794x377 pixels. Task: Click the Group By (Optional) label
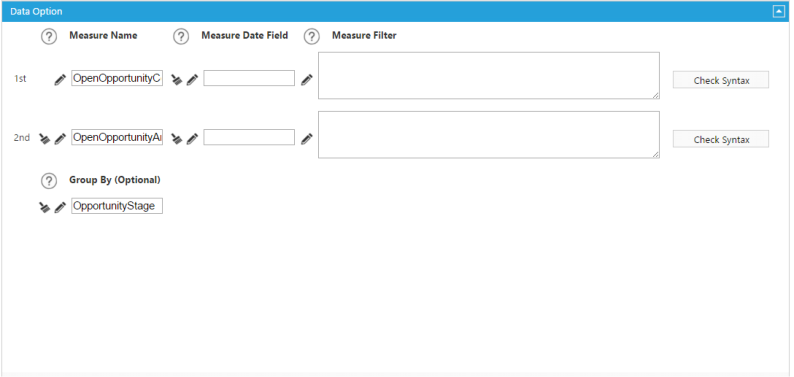click(115, 180)
